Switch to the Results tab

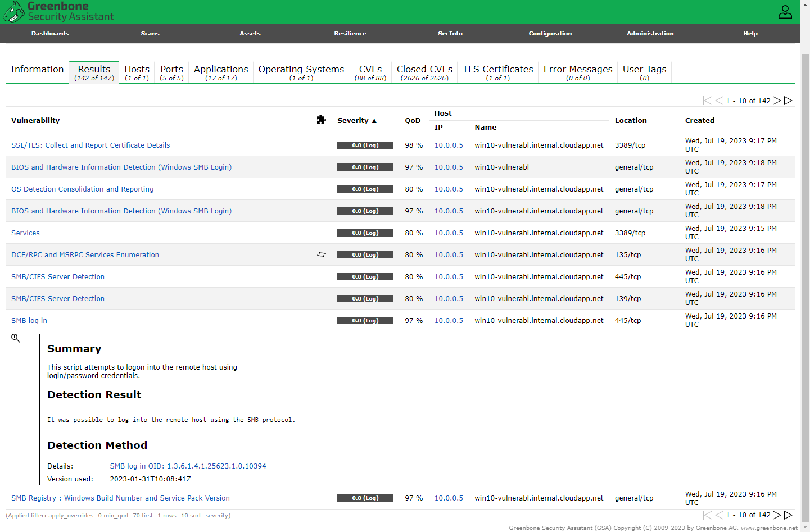click(94, 72)
